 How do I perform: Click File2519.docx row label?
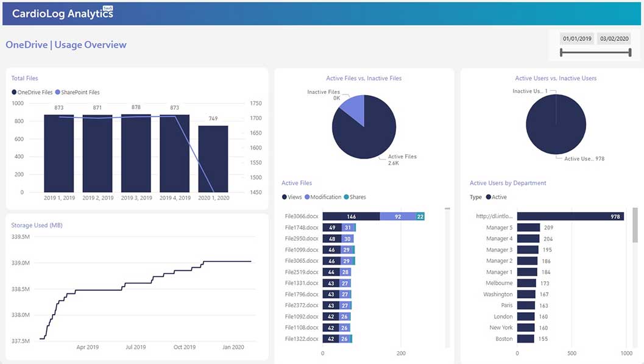click(302, 272)
